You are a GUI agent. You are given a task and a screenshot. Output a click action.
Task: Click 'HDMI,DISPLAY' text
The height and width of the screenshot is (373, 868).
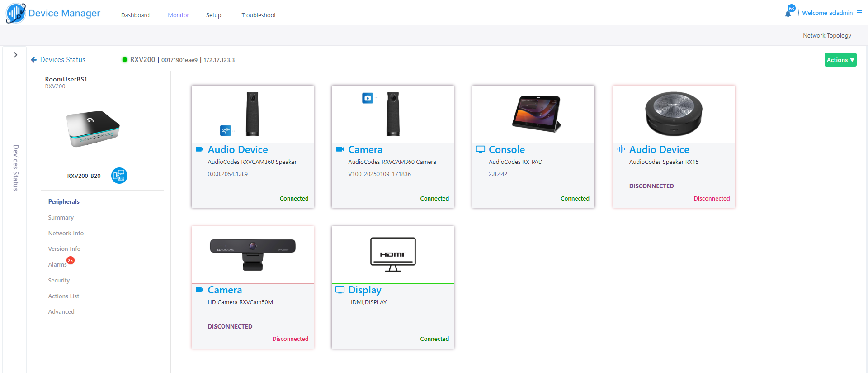(368, 302)
